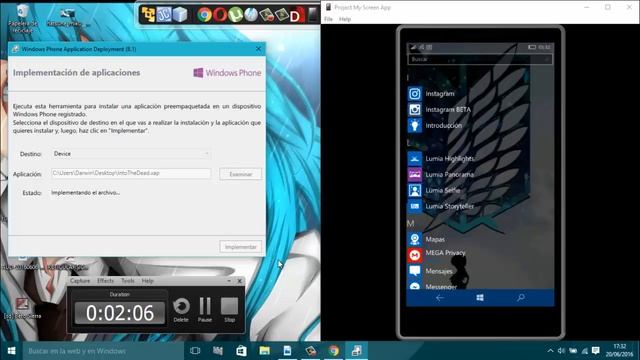Open the Introducción lightbulb app icon
The image size is (640, 360).
click(x=415, y=125)
